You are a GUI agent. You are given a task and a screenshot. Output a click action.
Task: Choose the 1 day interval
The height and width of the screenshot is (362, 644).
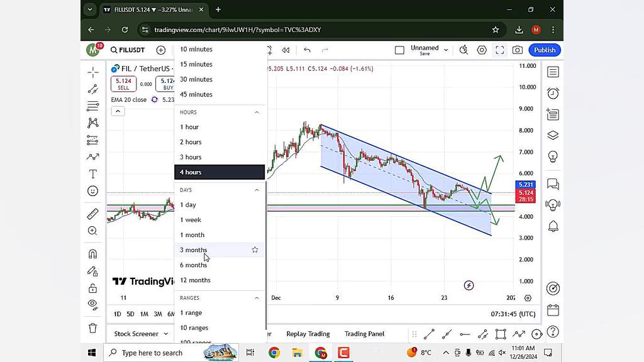point(219,205)
